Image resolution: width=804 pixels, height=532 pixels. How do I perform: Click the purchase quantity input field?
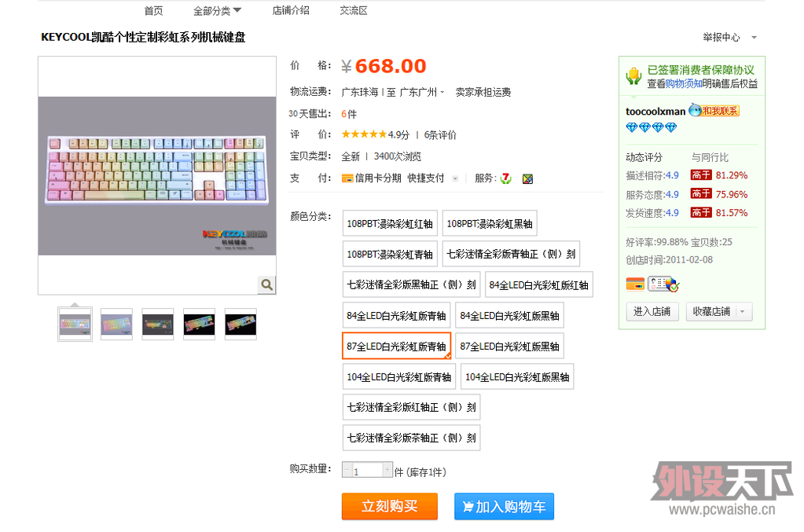pos(368,470)
